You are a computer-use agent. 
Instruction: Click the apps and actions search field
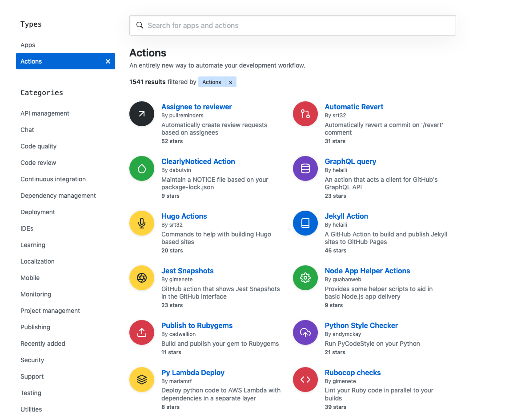point(293,25)
